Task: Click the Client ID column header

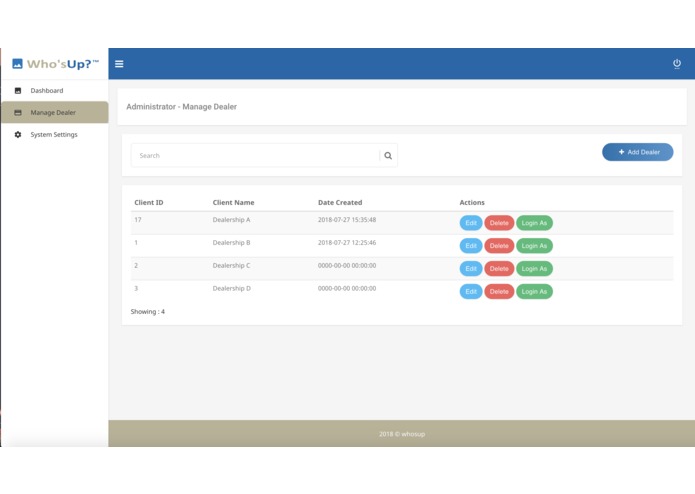Action: click(x=149, y=202)
